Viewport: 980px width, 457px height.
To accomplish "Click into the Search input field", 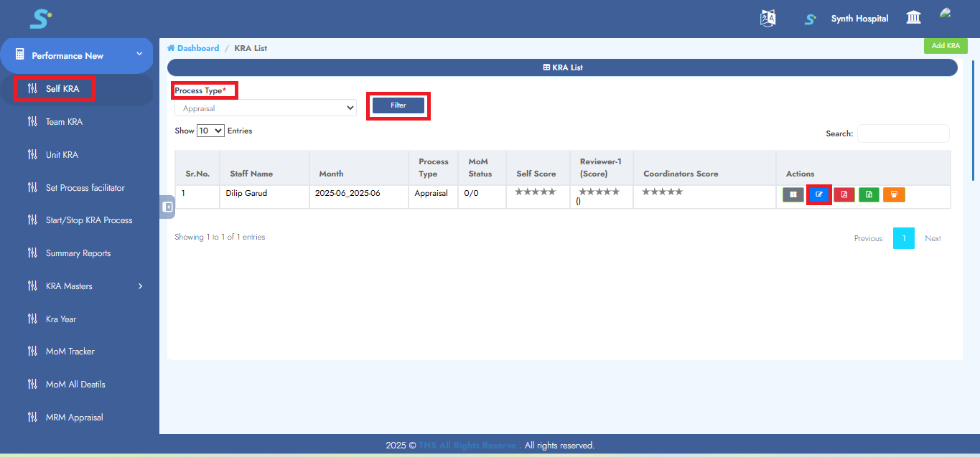I will pos(902,133).
